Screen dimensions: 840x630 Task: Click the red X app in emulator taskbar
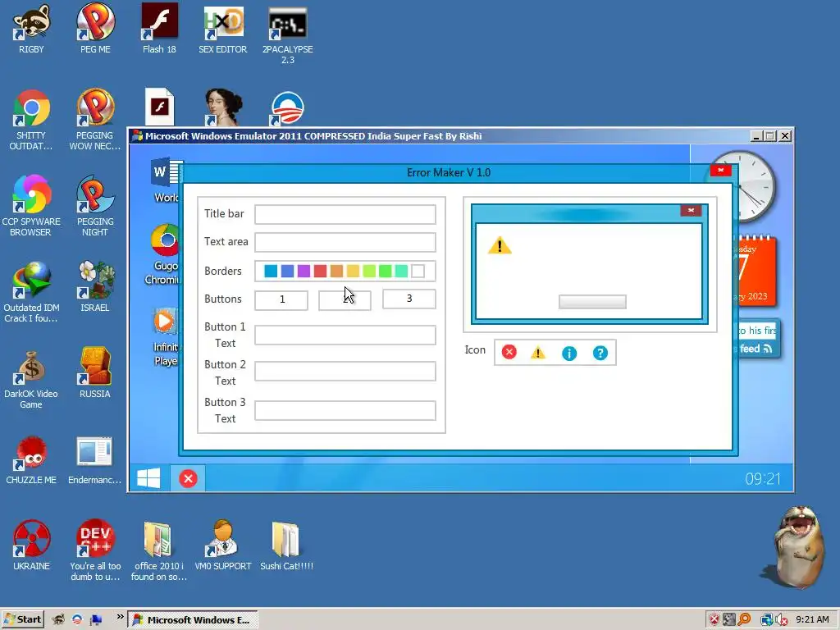(188, 478)
